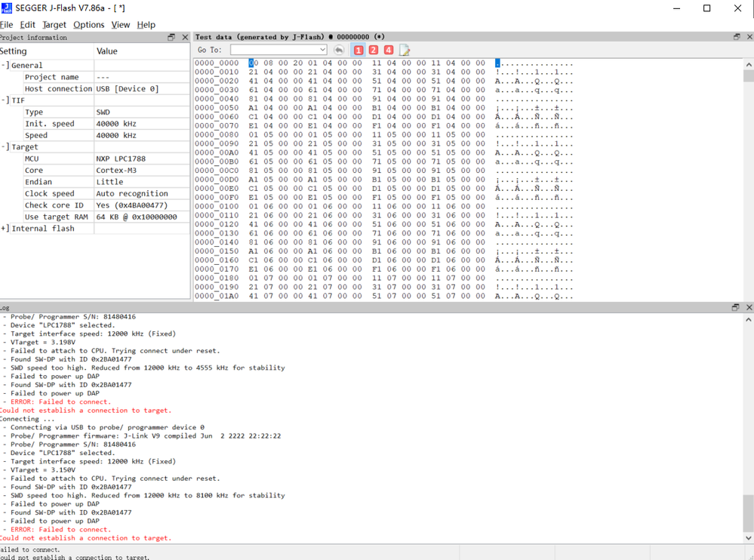The image size is (754, 560).
Task: Close the Test data panel
Action: pyautogui.click(x=749, y=36)
